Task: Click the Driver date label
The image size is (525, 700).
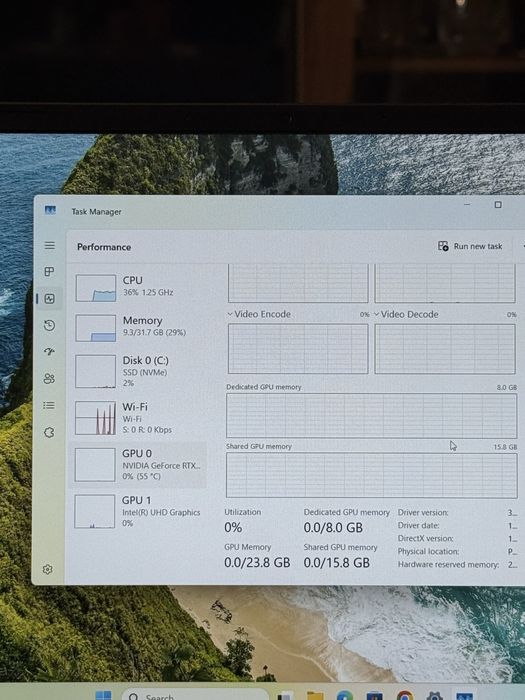Action: (419, 525)
